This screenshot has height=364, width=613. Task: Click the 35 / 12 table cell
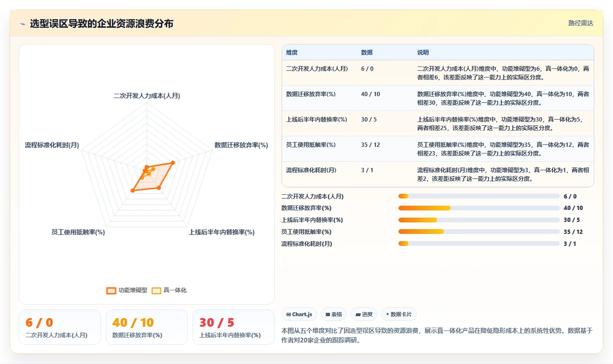[371, 145]
